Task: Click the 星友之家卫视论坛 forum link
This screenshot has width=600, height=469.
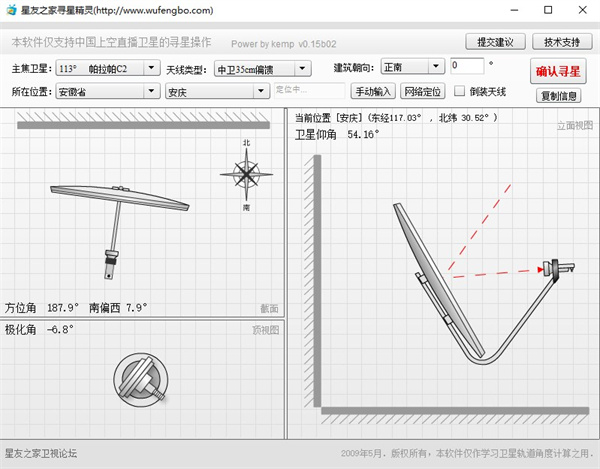Action: tap(41, 453)
